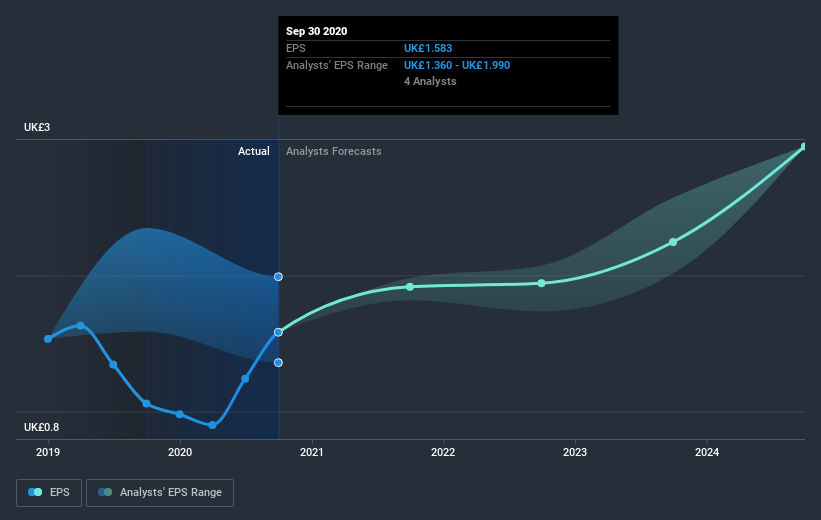Image resolution: width=821 pixels, height=520 pixels.
Task: Click the tooltip EPS row label
Action: [296, 48]
